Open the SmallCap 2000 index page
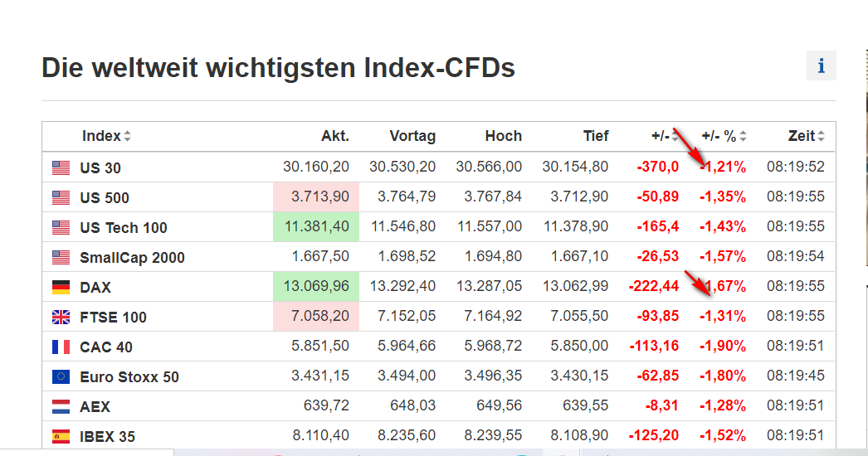868x456 pixels. pyautogui.click(x=132, y=258)
